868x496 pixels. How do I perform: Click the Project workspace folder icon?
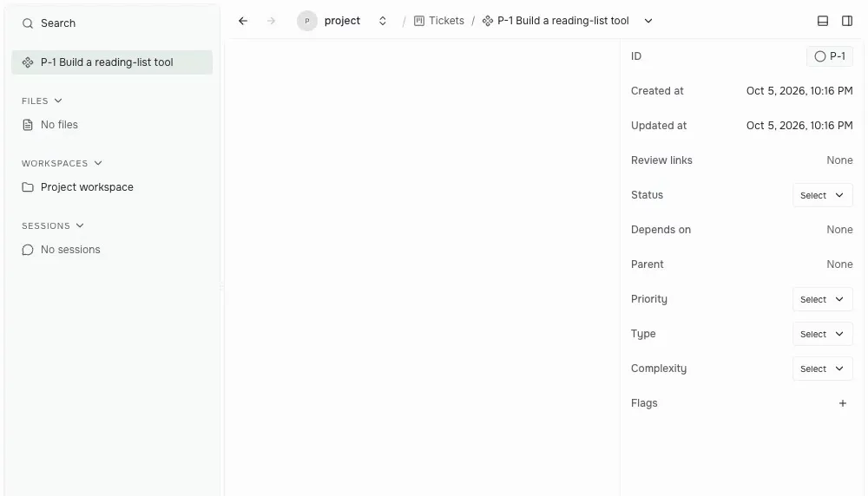[x=28, y=187]
